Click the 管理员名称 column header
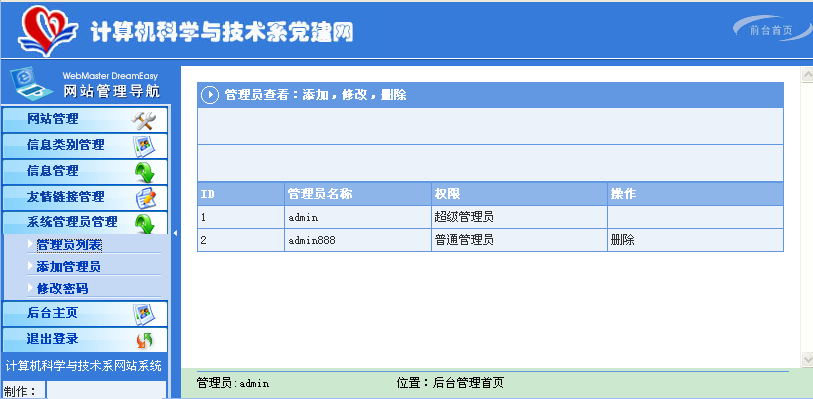This screenshot has width=813, height=399. tap(358, 194)
